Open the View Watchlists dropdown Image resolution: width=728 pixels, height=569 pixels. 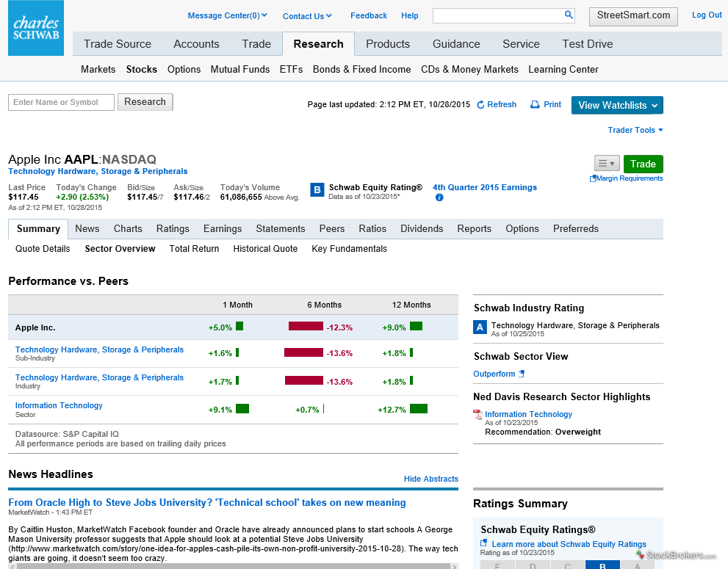(617, 105)
